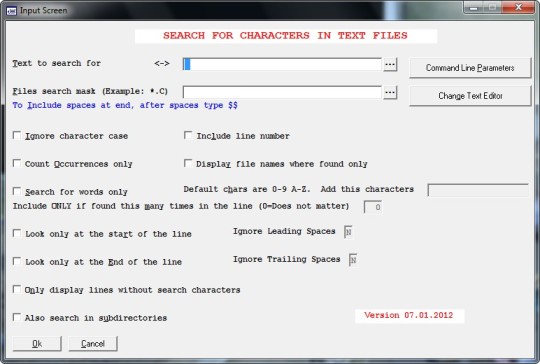This screenshot has height=364, width=540.
Task: Click the SEARCH FOR CHARACTERS IN TEXT FILES heading
Action: (x=285, y=36)
